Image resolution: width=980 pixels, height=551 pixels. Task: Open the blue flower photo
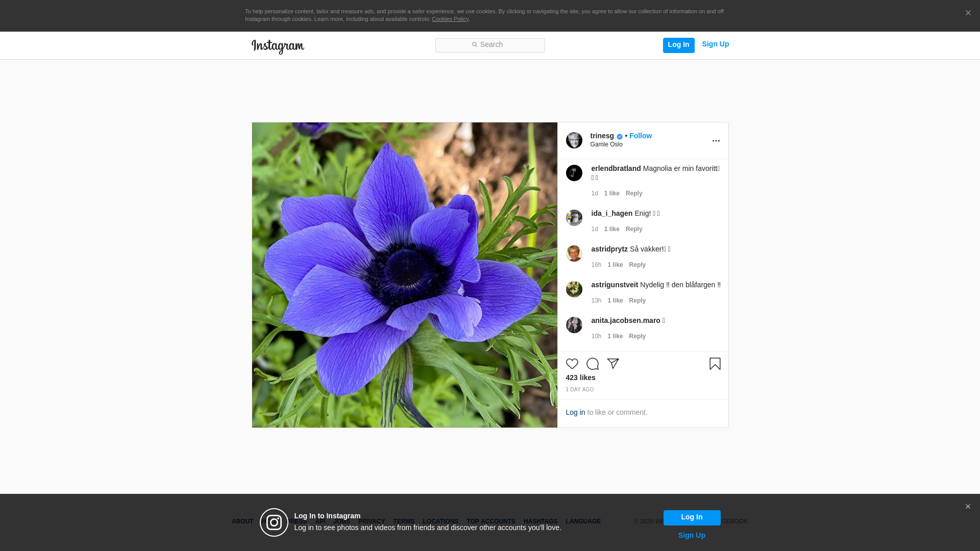click(x=405, y=275)
